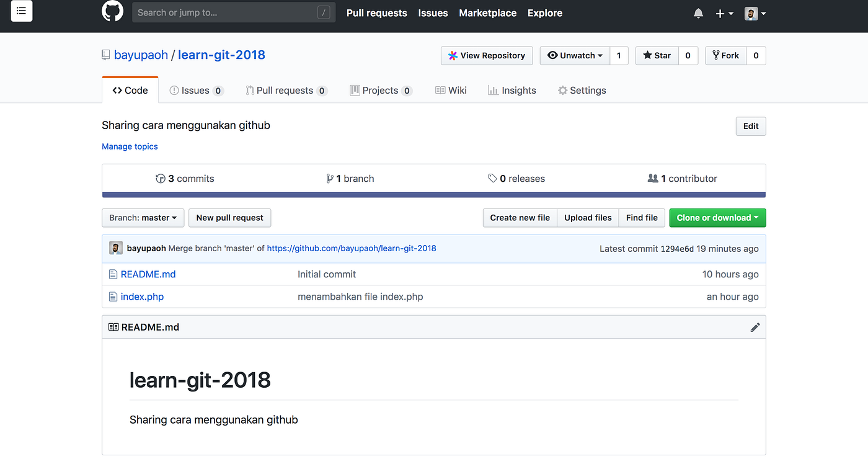Click the hamburger menu icon top left
Screen dimensions: 868x469
point(21,11)
